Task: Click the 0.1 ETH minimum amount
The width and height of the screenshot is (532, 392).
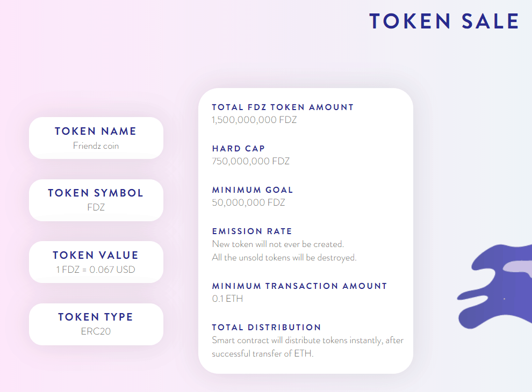Action: (x=227, y=299)
